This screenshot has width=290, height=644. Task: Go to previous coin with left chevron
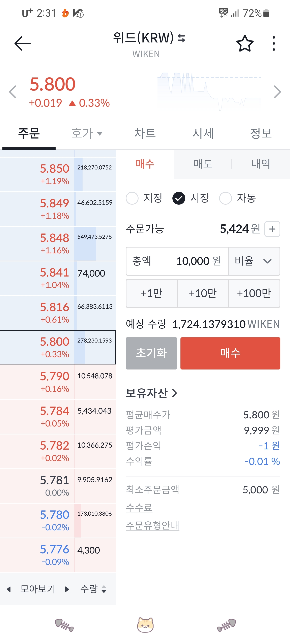point(12,92)
